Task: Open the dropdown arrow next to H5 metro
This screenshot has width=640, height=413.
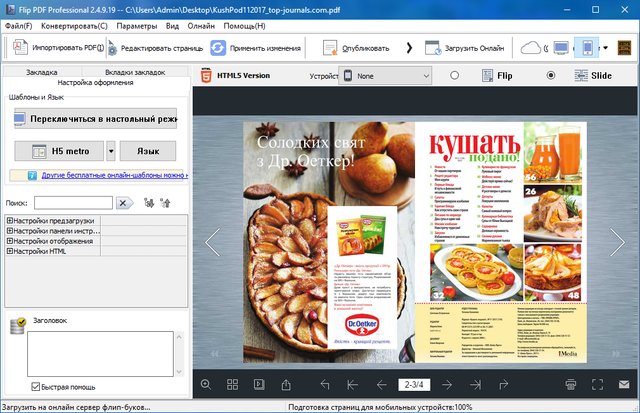Action: (x=111, y=151)
